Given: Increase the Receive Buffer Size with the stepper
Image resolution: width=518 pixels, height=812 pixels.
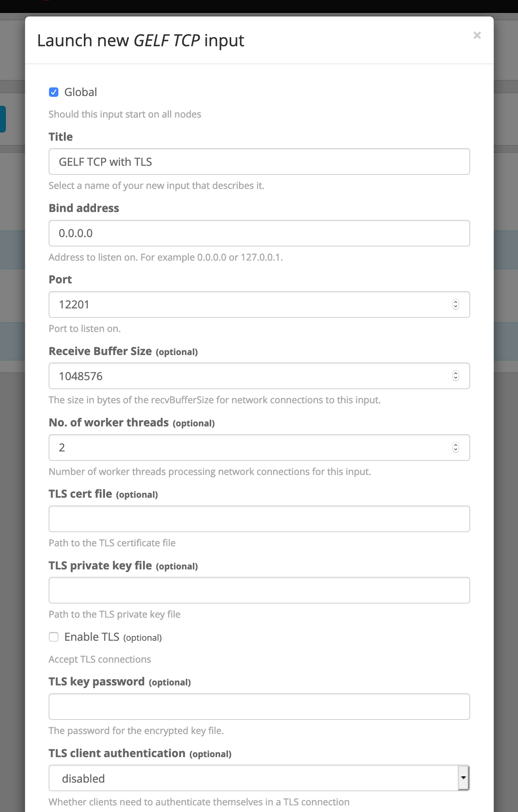Looking at the screenshot, I should [x=456, y=373].
